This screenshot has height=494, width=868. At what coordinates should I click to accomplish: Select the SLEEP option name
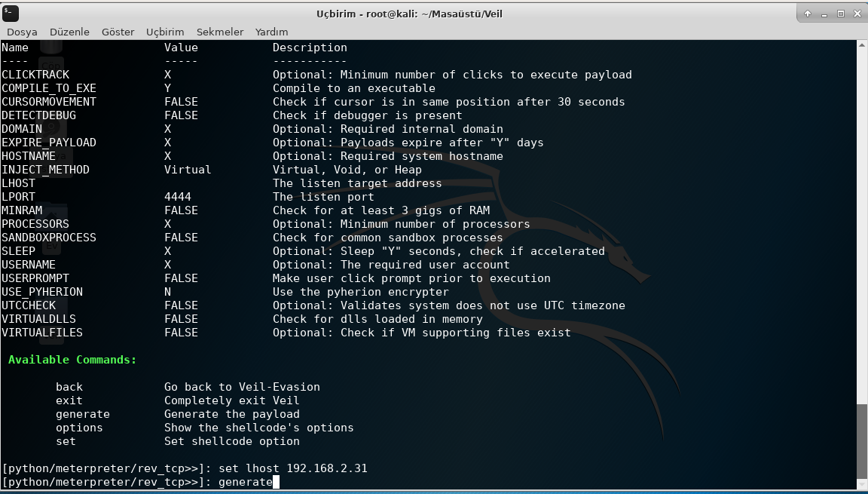click(18, 251)
